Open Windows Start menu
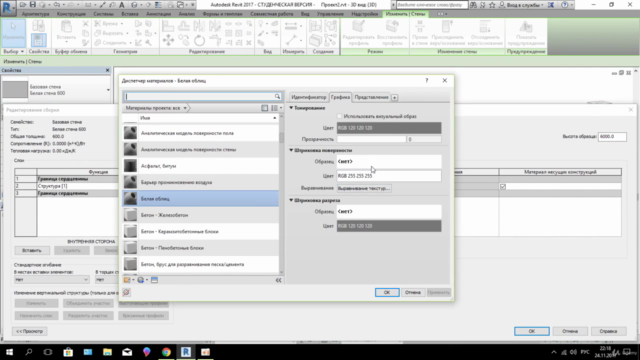Image resolution: width=640 pixels, height=360 pixels. click(x=9, y=352)
